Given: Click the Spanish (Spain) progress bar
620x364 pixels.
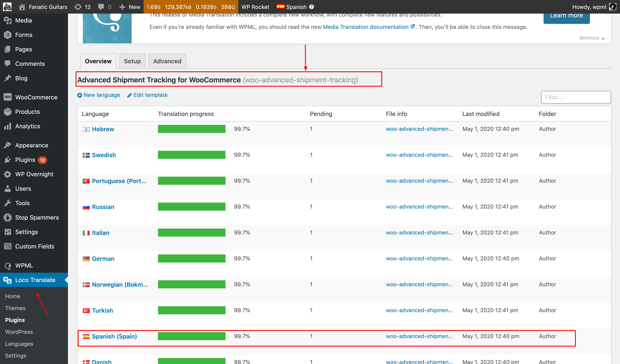Looking at the screenshot, I should click(192, 336).
